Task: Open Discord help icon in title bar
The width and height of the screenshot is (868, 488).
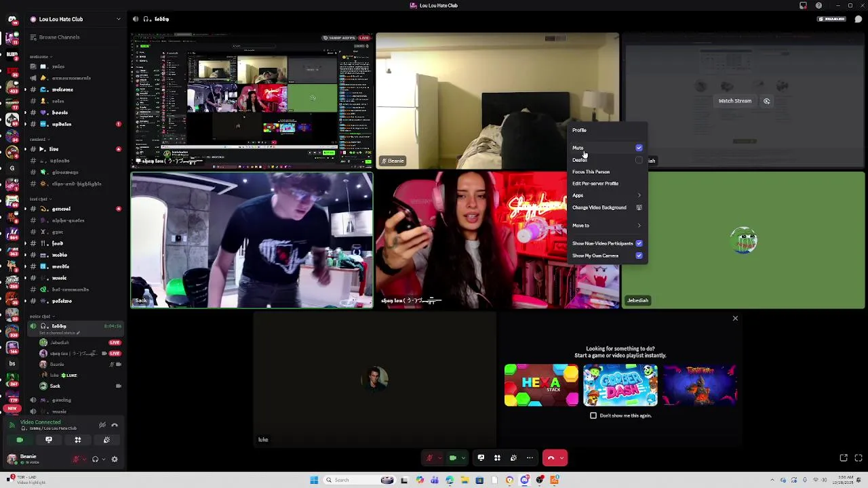Action: [x=818, y=5]
